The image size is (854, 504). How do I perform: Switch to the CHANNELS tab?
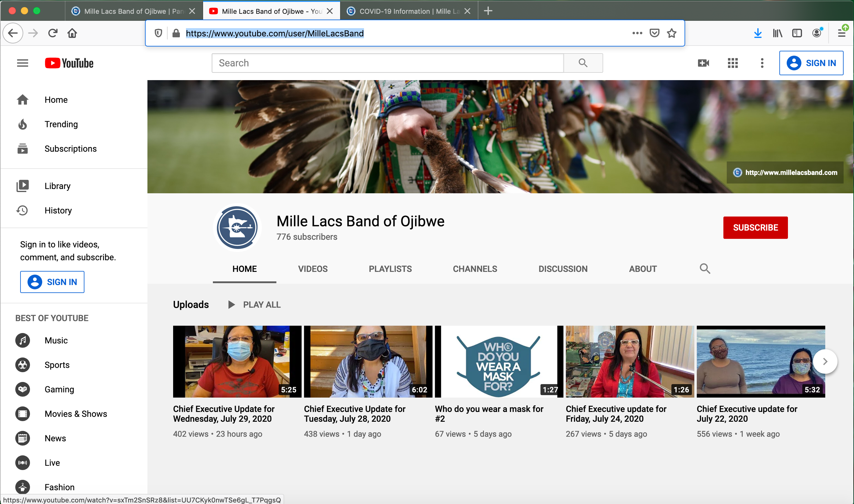click(475, 269)
